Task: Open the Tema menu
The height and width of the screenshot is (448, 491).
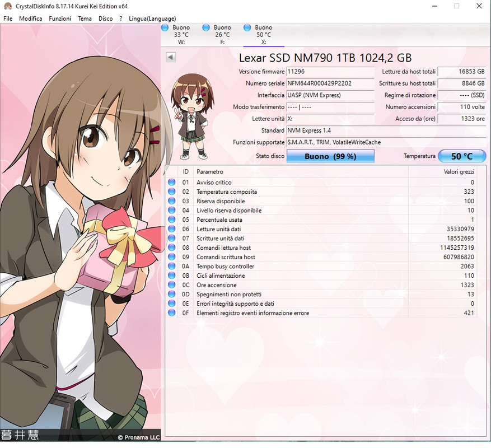Action: point(85,18)
